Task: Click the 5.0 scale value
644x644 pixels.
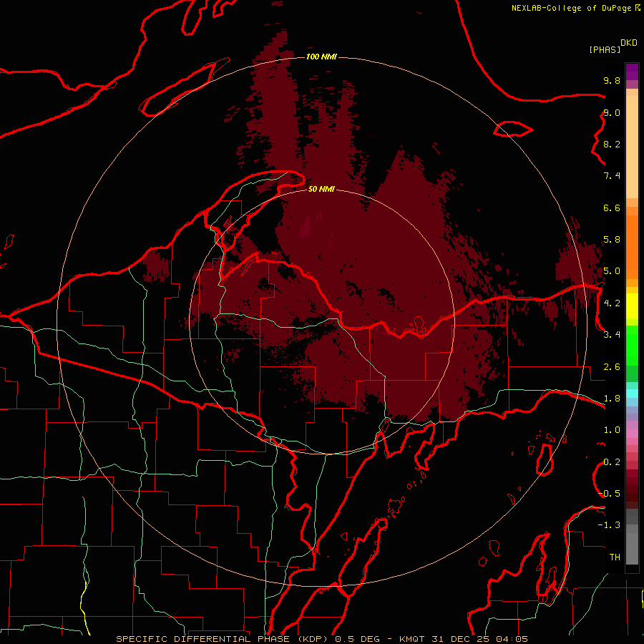Action: [x=612, y=271]
